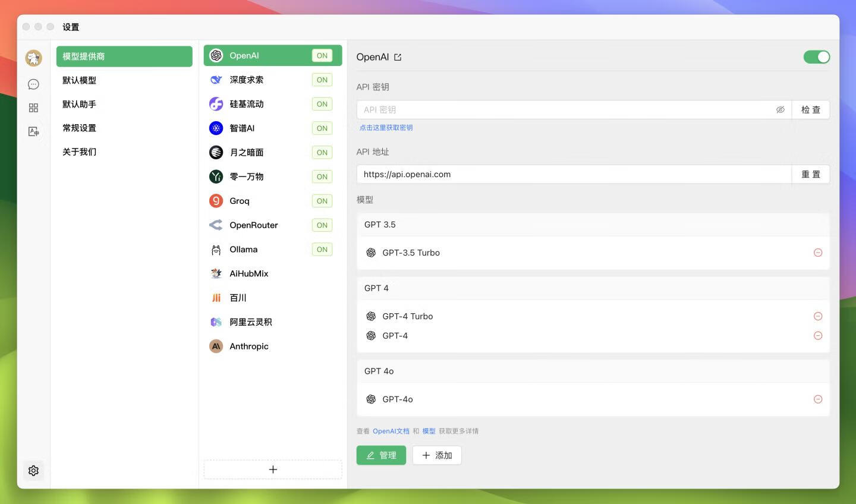Add a new provider with plus button
The image size is (856, 504).
[273, 470]
